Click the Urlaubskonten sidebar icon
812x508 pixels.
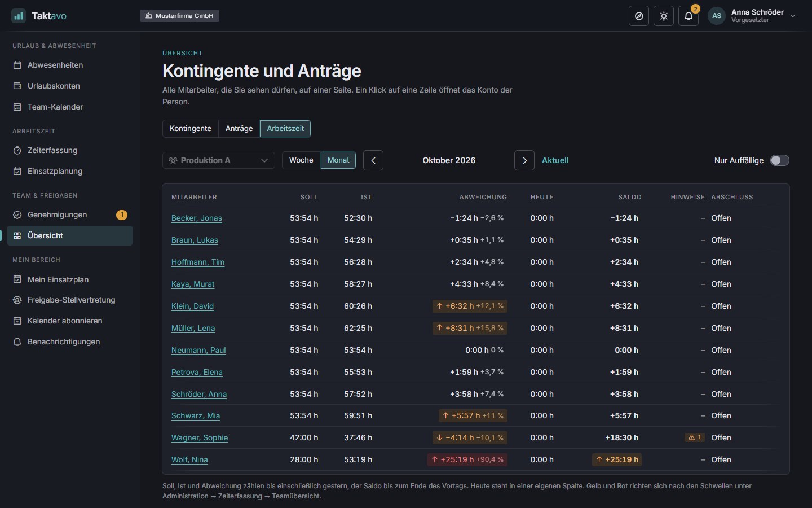pos(17,86)
